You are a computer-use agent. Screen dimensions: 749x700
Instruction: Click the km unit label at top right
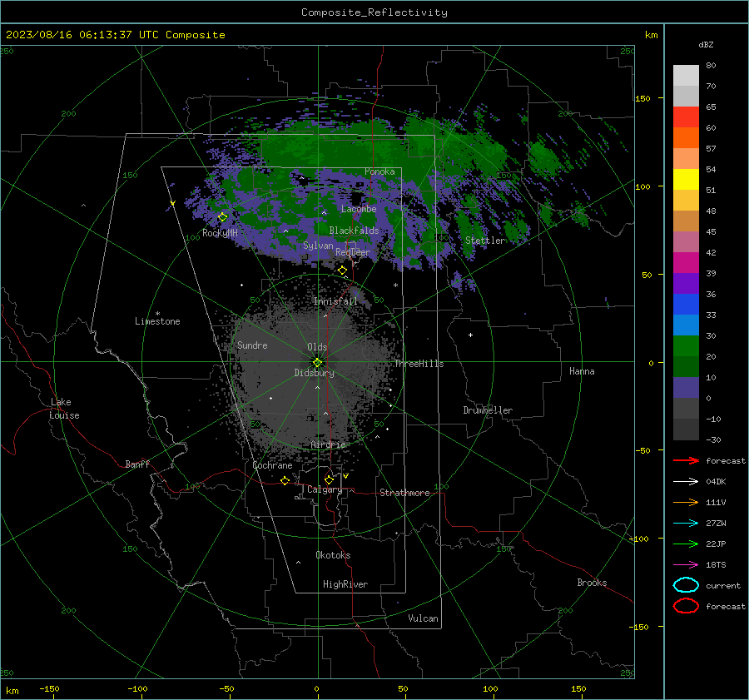pos(651,35)
